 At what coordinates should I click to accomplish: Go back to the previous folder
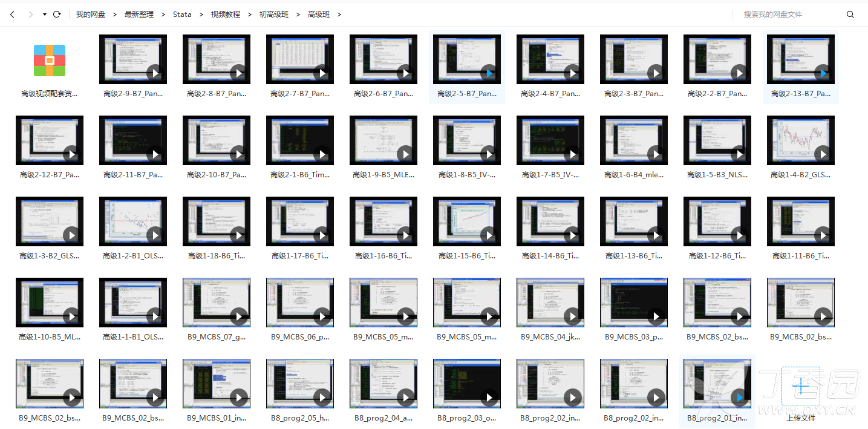pos(12,15)
